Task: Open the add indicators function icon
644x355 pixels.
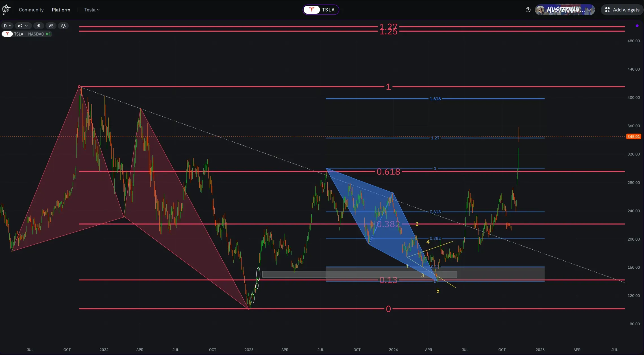Action: 39,26
